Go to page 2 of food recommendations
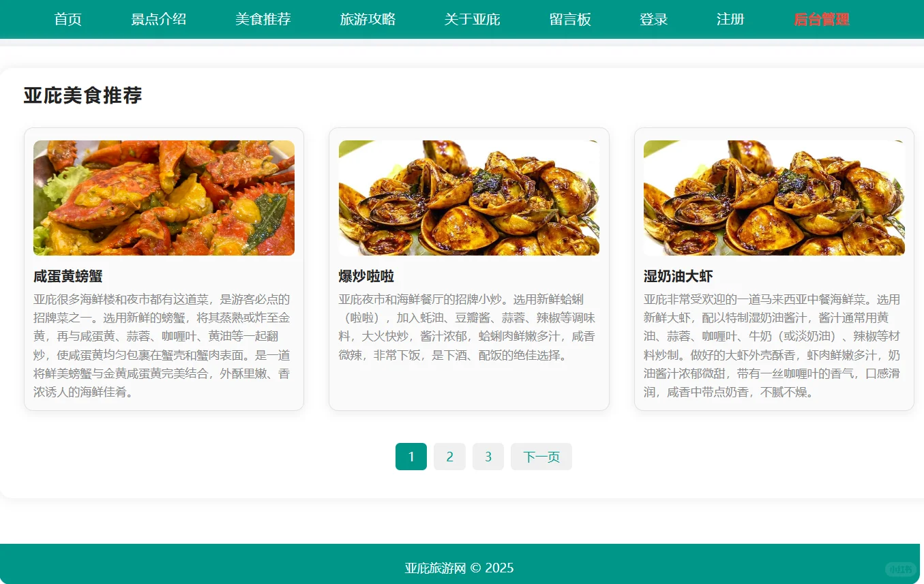 pyautogui.click(x=449, y=457)
